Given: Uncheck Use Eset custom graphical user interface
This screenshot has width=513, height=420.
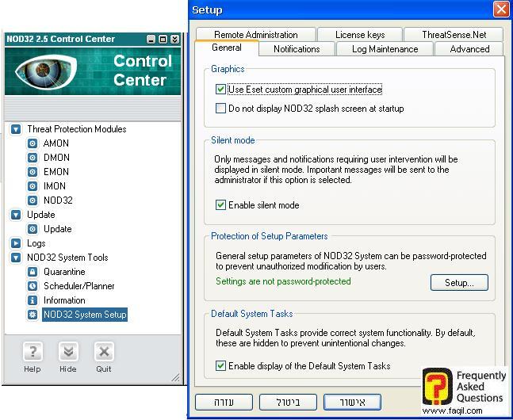Looking at the screenshot, I should tap(221, 90).
